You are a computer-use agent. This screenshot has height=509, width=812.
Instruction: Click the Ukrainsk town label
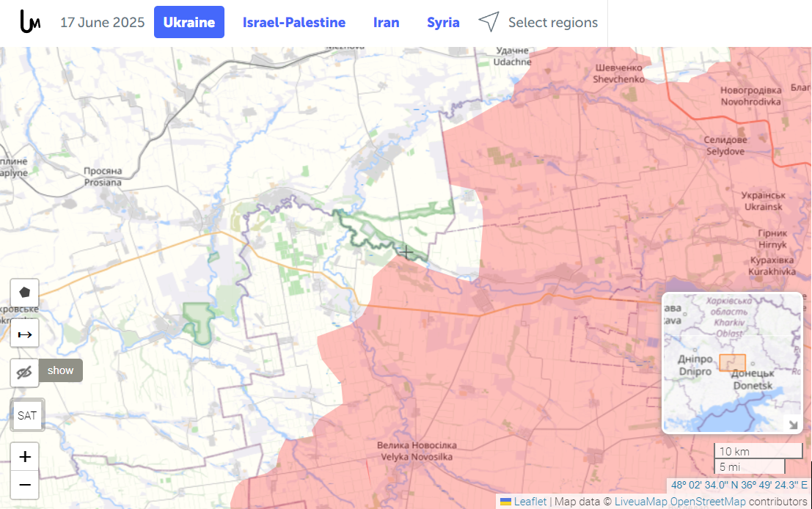point(764,201)
